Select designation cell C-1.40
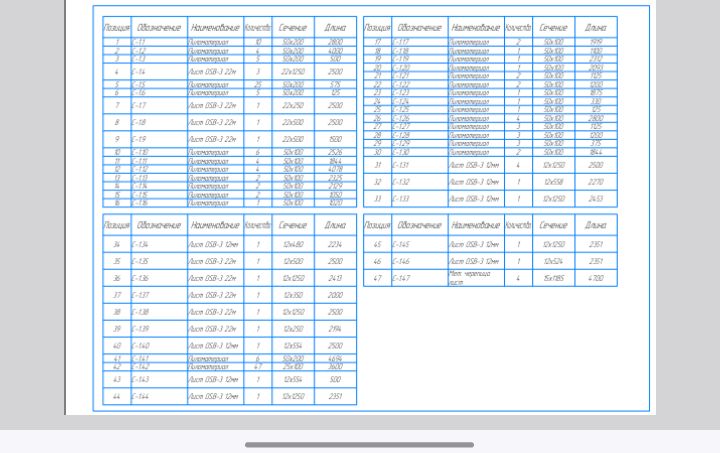This screenshot has width=720, height=453. click(159, 346)
